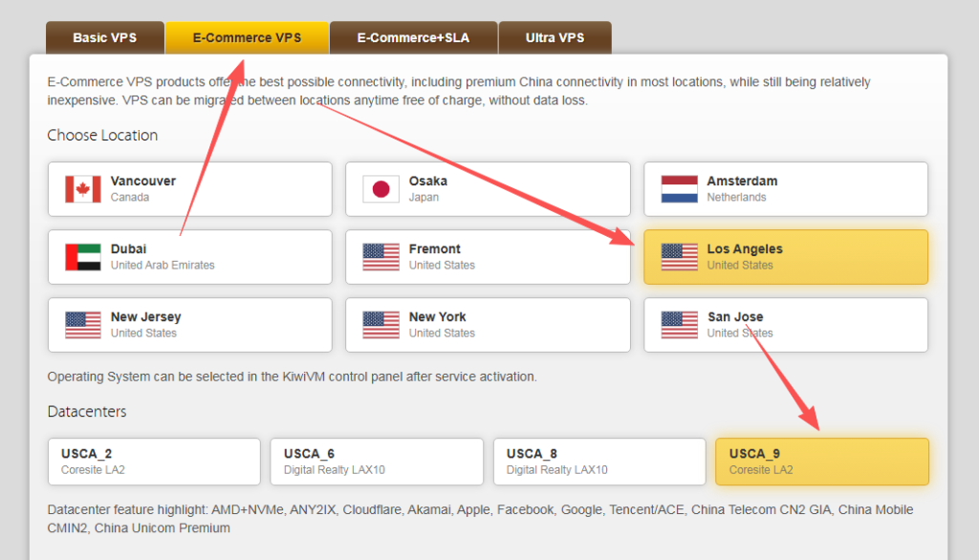
Task: Pick the USCA_6 Digital Realty LAX10 datacenter
Action: point(376,462)
